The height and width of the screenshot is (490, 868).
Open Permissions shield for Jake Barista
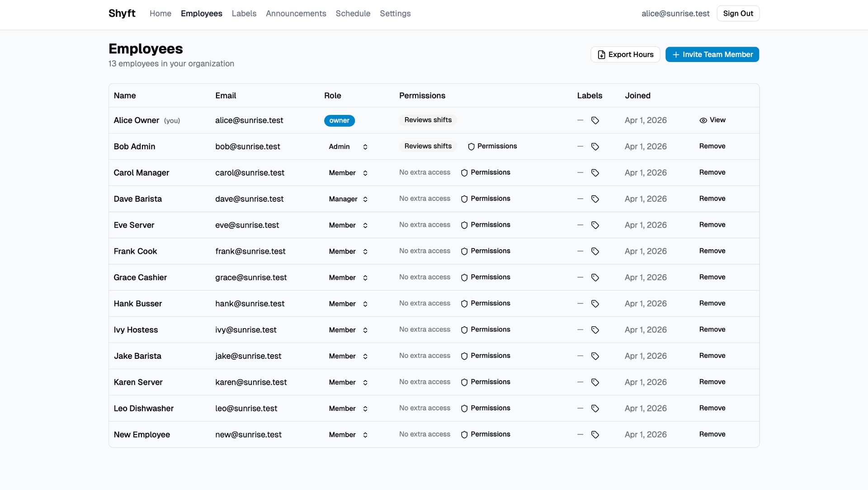[x=486, y=356]
